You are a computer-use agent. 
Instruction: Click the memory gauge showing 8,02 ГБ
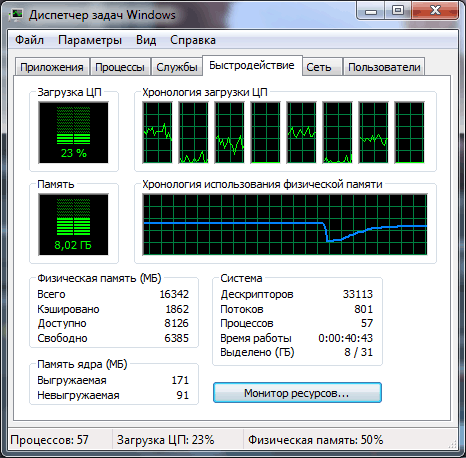tap(73, 225)
